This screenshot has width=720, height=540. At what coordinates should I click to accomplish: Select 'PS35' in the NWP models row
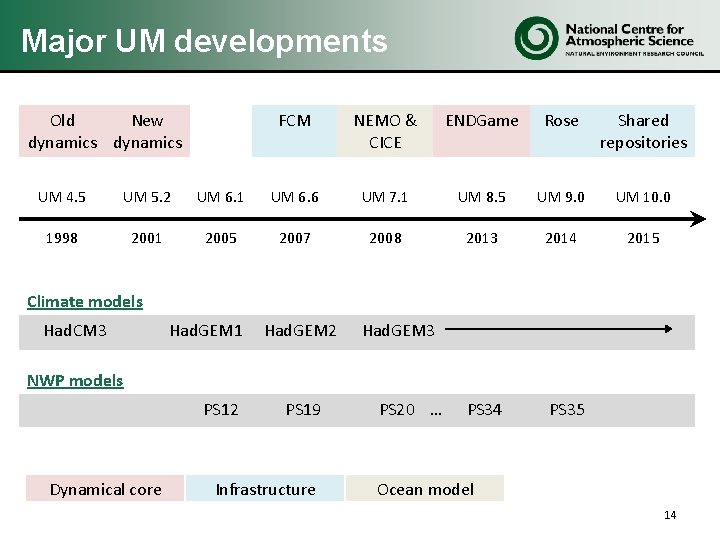click(x=567, y=409)
